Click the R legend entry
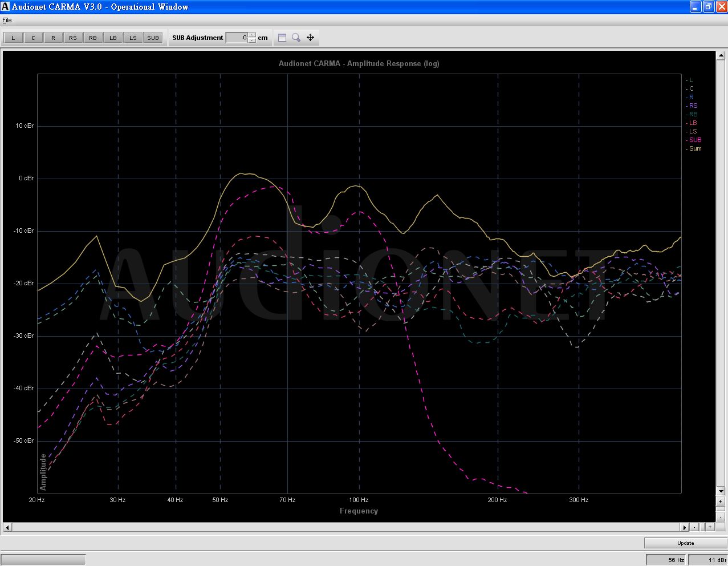Screen dimensions: 728x566 [x=690, y=98]
